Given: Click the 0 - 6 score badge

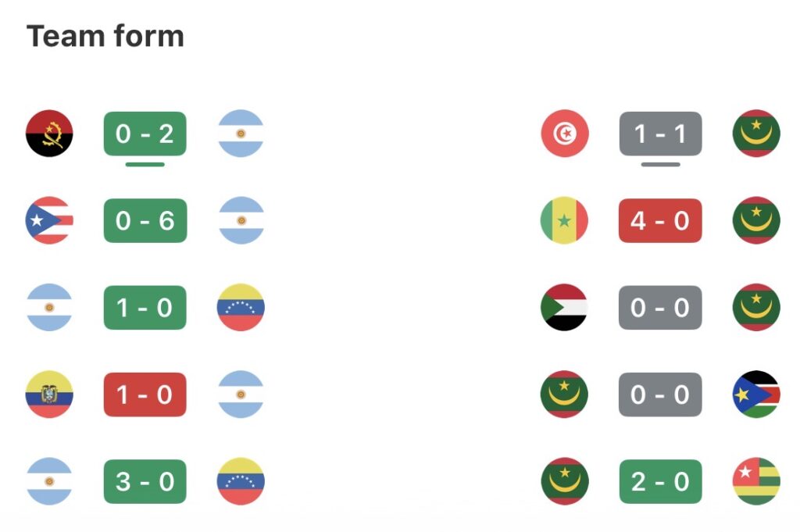Looking at the screenshot, I should pos(145,220).
